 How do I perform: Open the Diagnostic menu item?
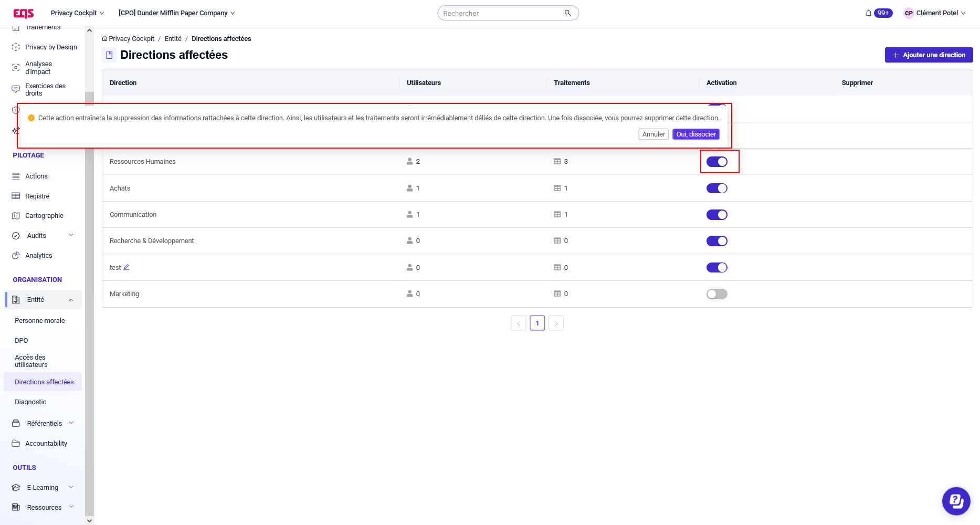(30, 402)
